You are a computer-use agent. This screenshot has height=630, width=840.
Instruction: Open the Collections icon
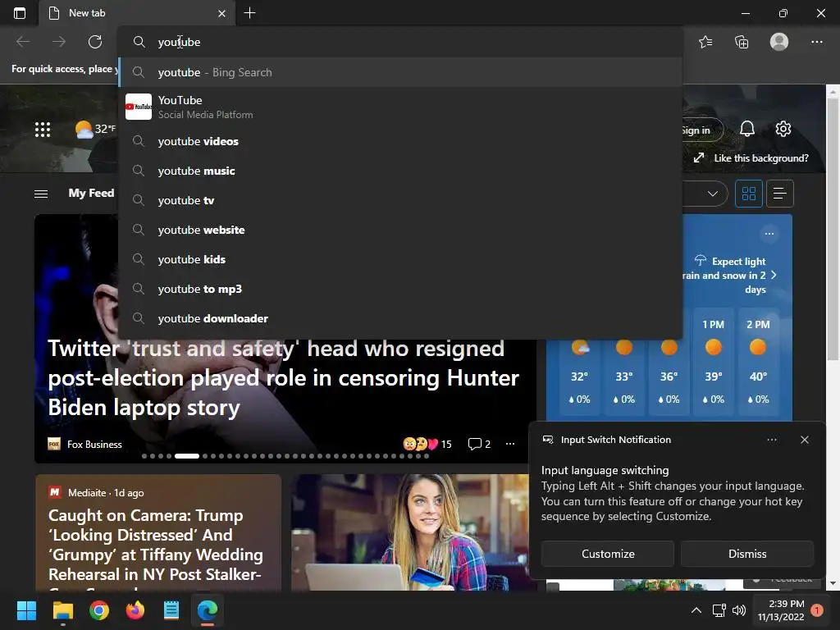pyautogui.click(x=742, y=42)
